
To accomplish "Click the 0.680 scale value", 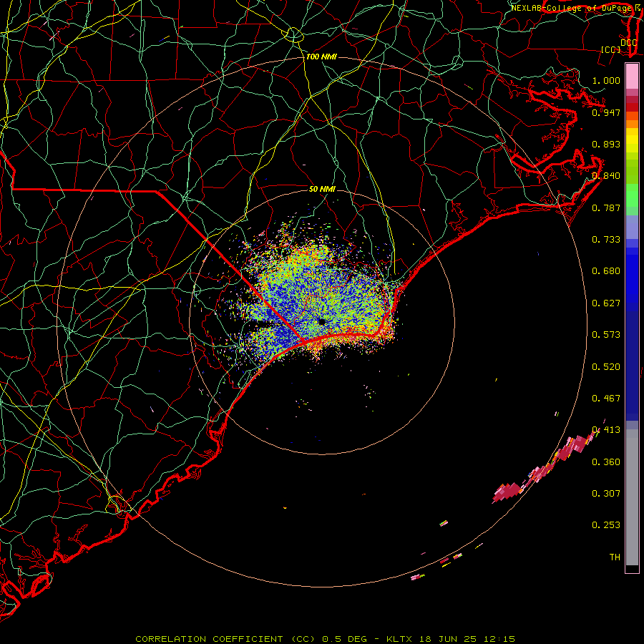I will (x=606, y=271).
